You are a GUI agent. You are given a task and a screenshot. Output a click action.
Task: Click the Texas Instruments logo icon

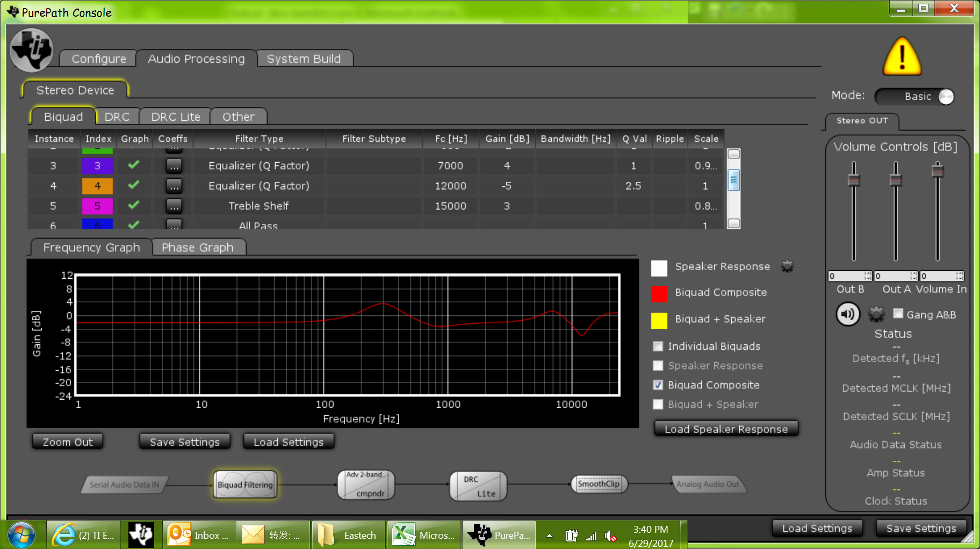32,50
